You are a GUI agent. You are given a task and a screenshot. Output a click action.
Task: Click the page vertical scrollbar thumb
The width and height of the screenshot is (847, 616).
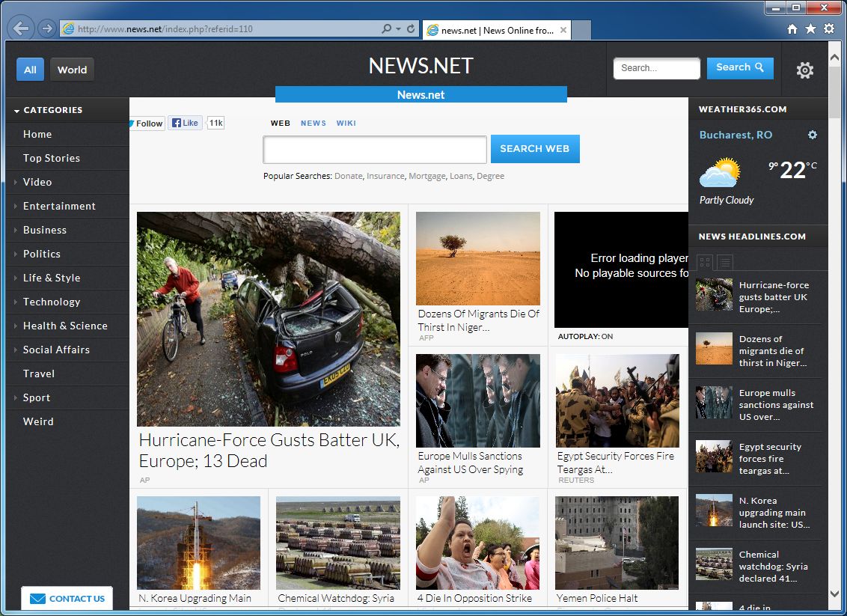(x=834, y=91)
